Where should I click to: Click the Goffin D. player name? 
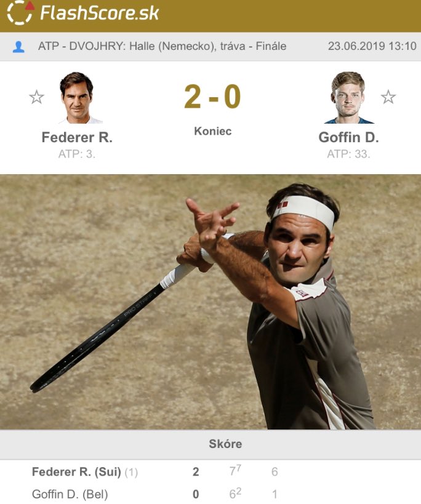[x=349, y=138]
